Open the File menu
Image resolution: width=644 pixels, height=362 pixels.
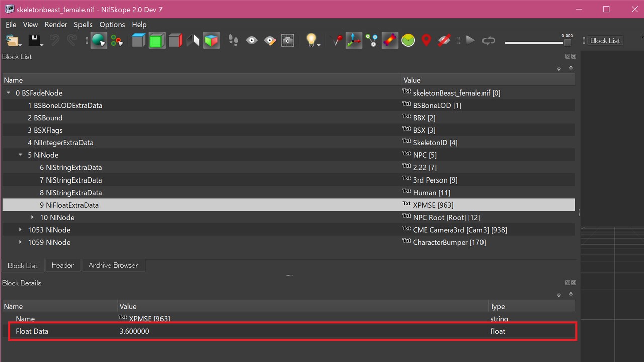click(x=11, y=24)
